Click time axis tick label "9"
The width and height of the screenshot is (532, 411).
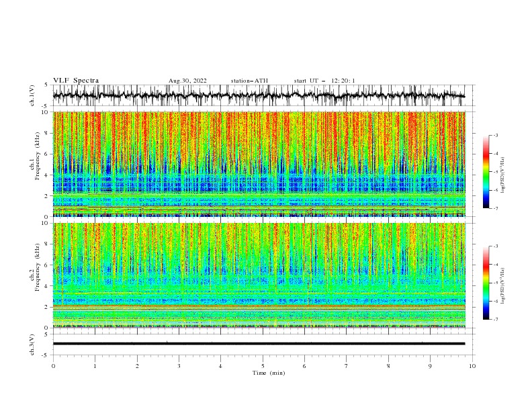coord(430,366)
